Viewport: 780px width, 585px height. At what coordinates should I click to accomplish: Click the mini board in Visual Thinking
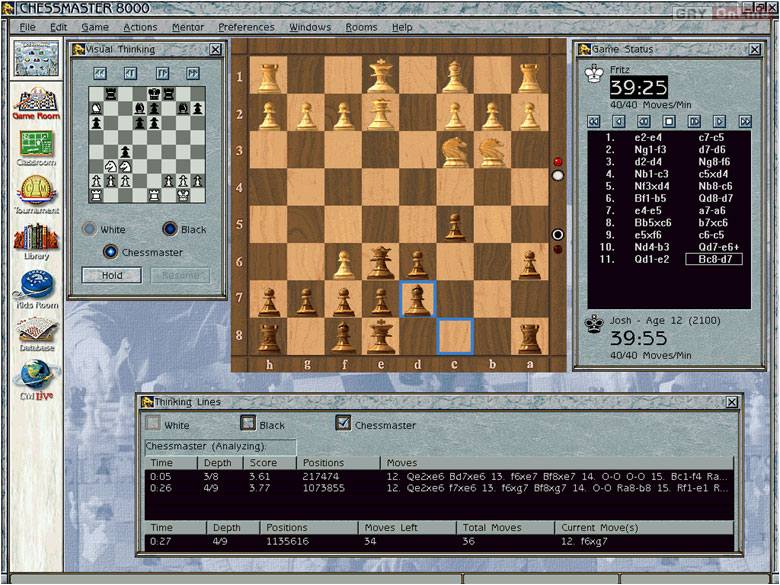pyautogui.click(x=147, y=144)
